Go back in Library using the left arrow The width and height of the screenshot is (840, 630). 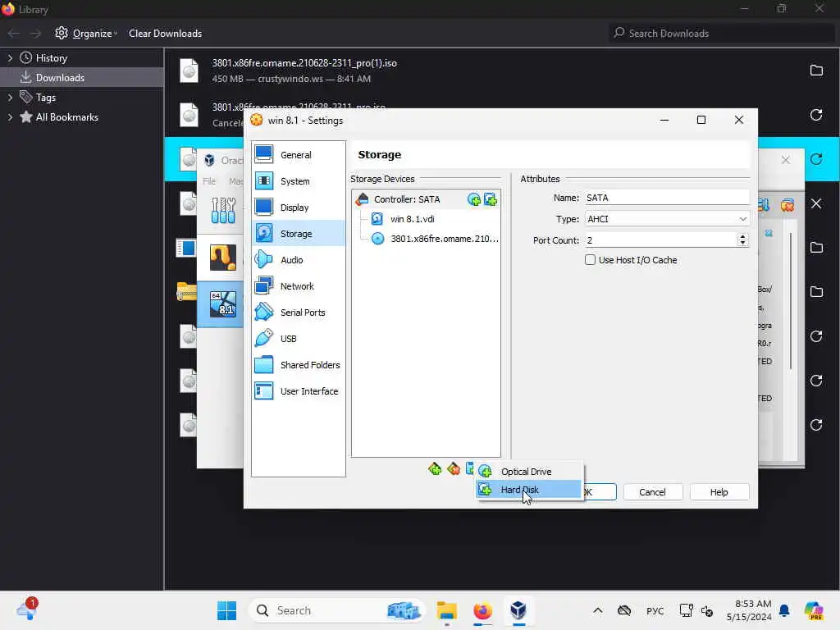(14, 33)
